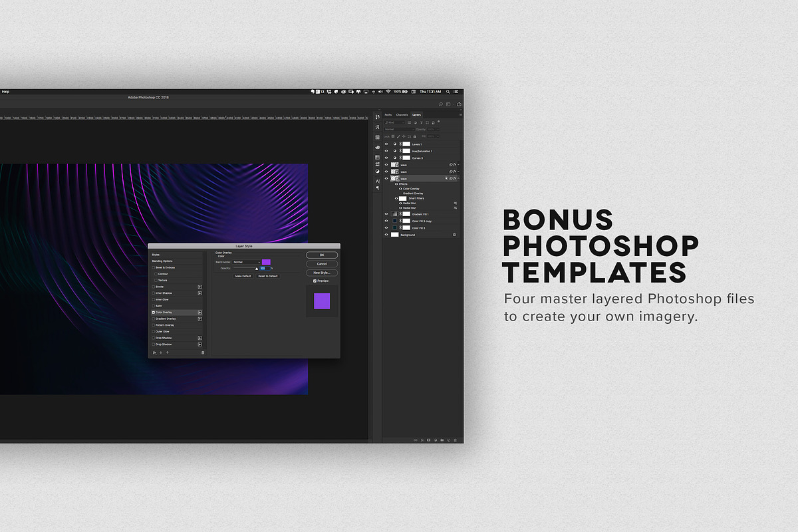Open the macOS Spotlight search icon
The image size is (798, 532).
pyautogui.click(x=447, y=91)
